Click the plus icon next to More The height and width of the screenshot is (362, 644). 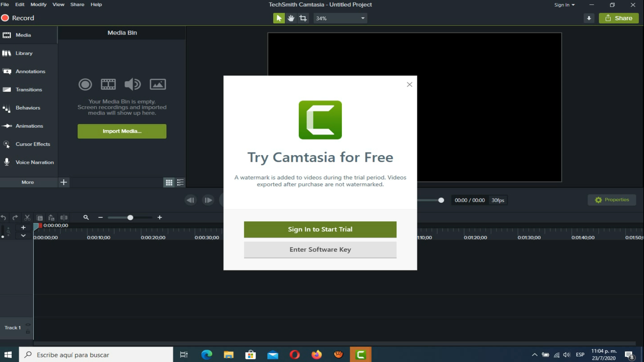click(64, 182)
